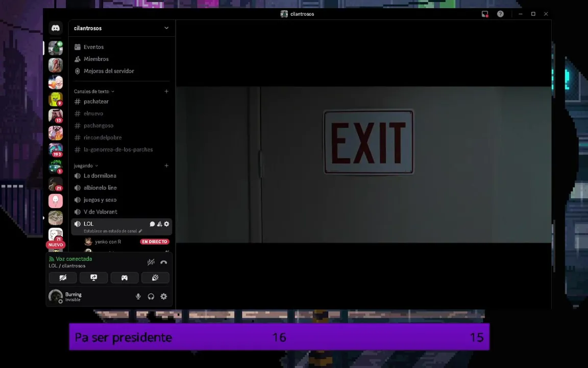Collapse the juegando category
Image resolution: width=588 pixels, height=368 pixels.
point(86,166)
